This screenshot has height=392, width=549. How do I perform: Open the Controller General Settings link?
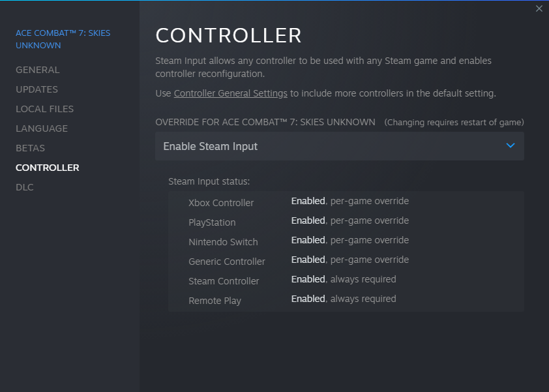click(230, 93)
